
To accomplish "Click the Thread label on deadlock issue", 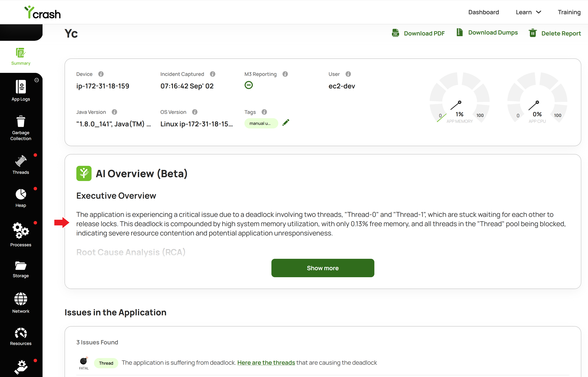I will pos(106,363).
